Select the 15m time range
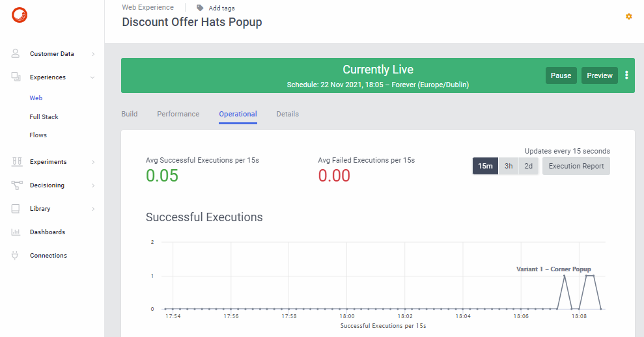This screenshot has height=337, width=644. coord(485,166)
